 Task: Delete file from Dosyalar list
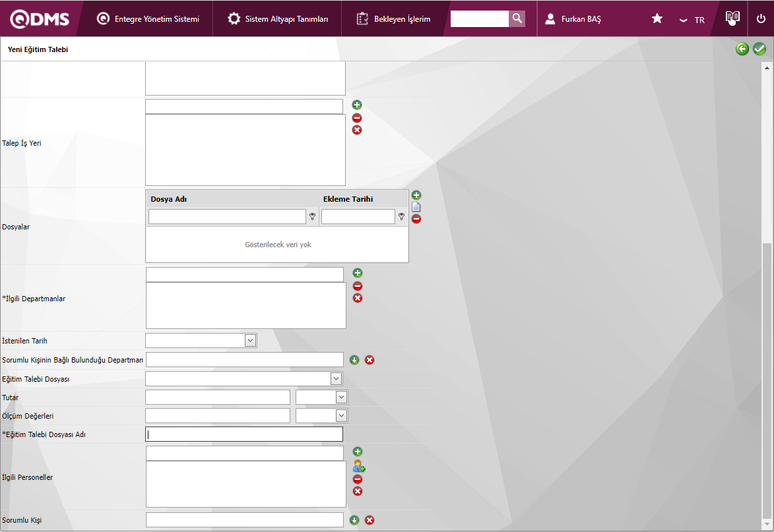(416, 219)
